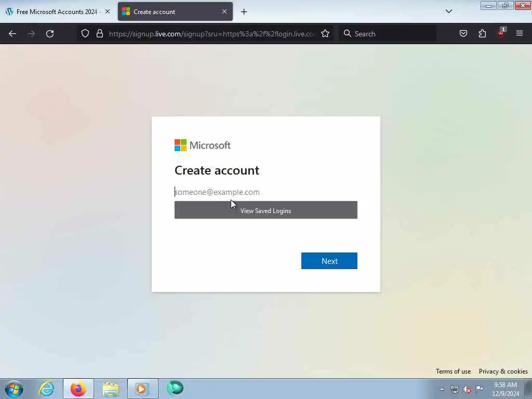Viewport: 532px width, 399px height.
Task: Click the padlock site info icon
Action: click(x=99, y=33)
